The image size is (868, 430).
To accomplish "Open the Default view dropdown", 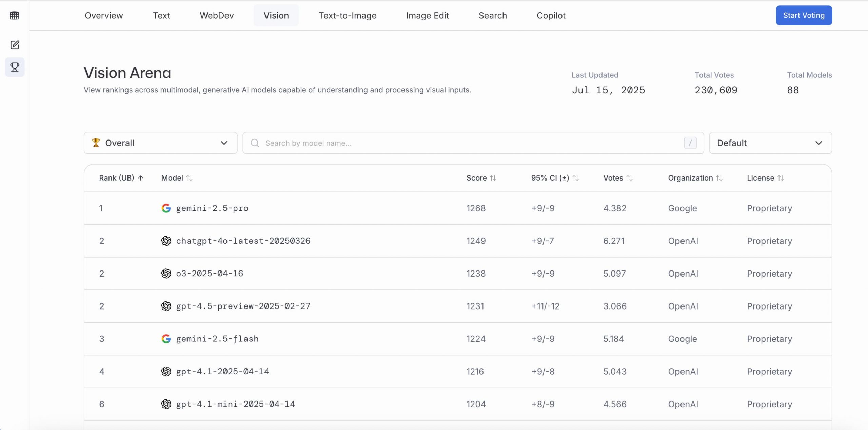I will click(770, 143).
